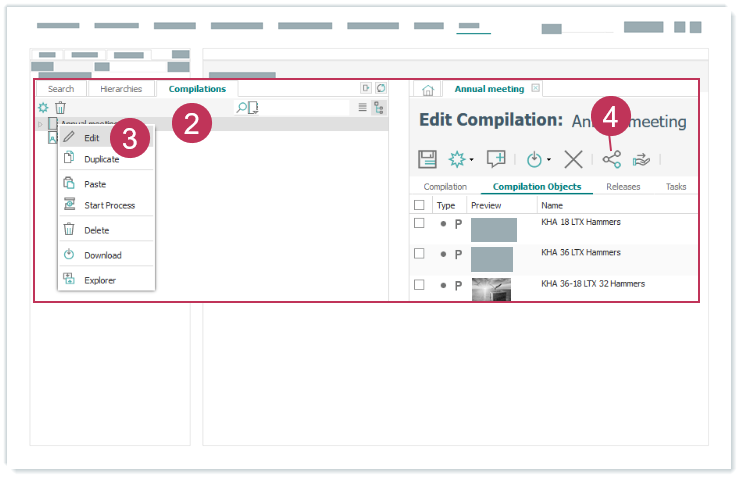This screenshot has width=741, height=479.
Task: Check the box for KHA 18 LTX Hammers
Action: pyautogui.click(x=419, y=224)
